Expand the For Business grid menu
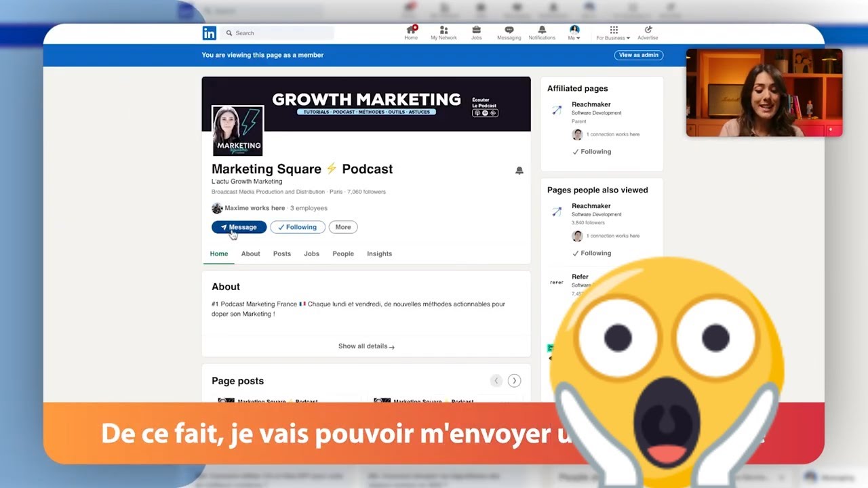 click(613, 33)
